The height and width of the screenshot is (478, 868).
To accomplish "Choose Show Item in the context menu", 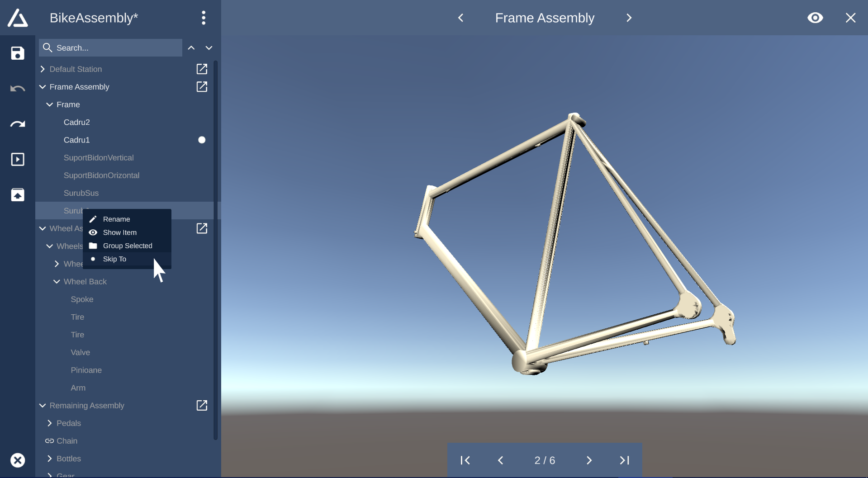I will click(127, 232).
